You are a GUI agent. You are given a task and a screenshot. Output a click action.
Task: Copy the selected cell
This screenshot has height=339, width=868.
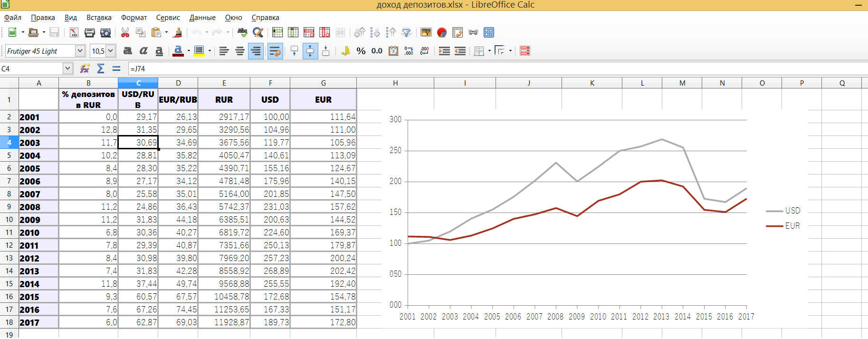tap(141, 32)
